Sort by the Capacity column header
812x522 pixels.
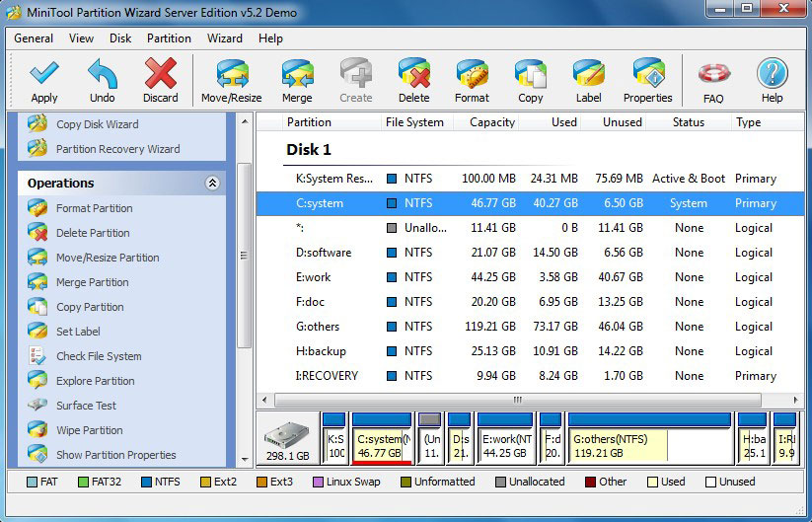[x=485, y=122]
